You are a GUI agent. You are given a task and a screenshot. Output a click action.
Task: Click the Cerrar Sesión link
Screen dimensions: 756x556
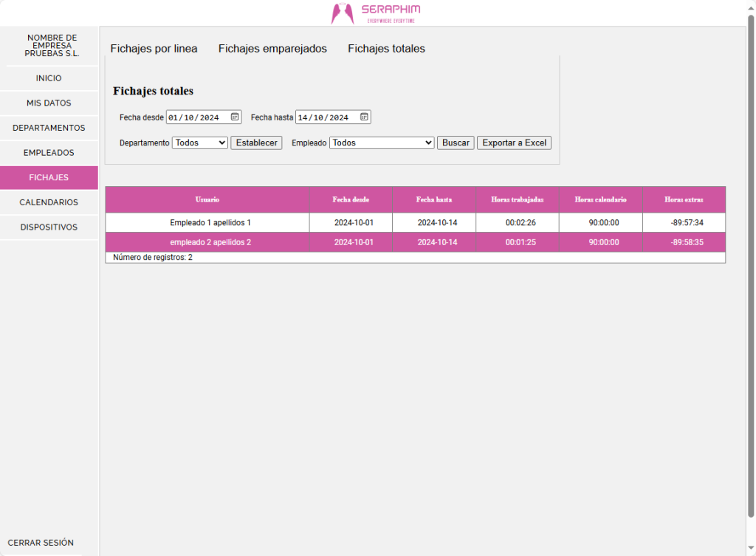click(x=41, y=543)
